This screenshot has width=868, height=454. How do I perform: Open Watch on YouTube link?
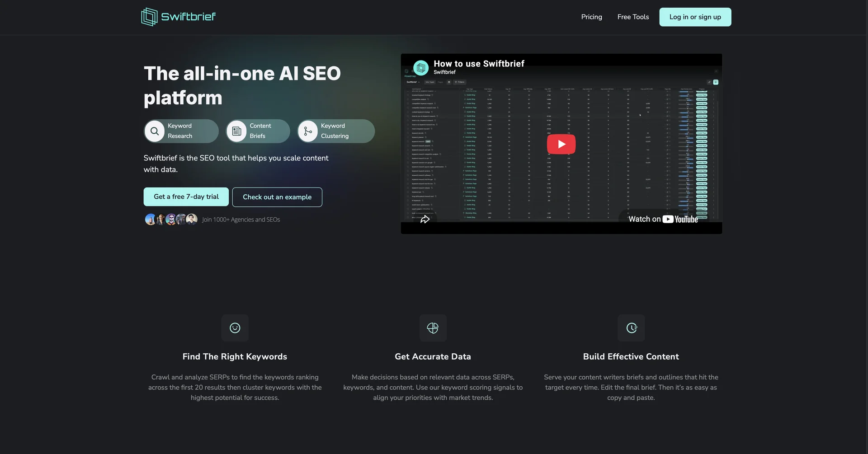(663, 219)
